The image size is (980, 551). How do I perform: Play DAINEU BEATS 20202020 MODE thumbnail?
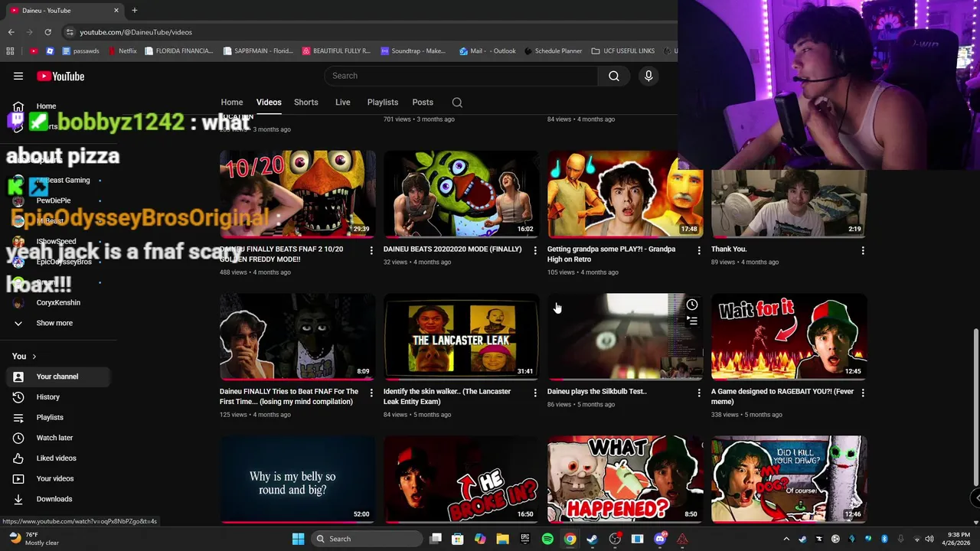click(x=462, y=194)
